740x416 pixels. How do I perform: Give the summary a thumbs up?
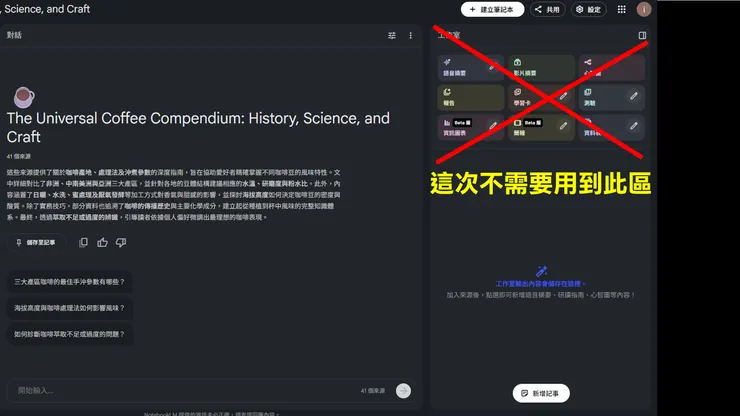pyautogui.click(x=102, y=242)
